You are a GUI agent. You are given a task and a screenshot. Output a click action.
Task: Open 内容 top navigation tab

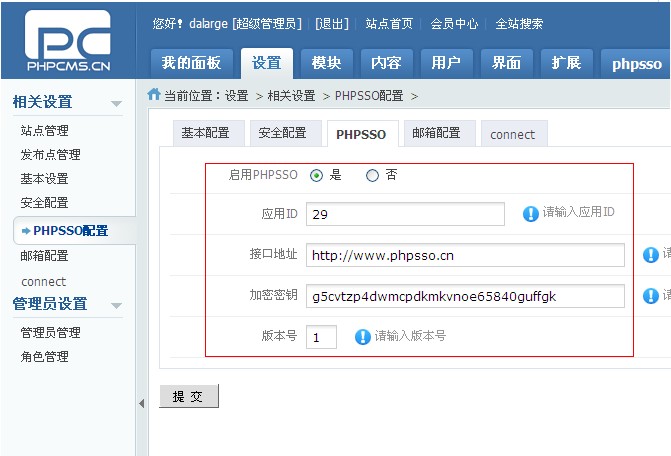point(386,63)
